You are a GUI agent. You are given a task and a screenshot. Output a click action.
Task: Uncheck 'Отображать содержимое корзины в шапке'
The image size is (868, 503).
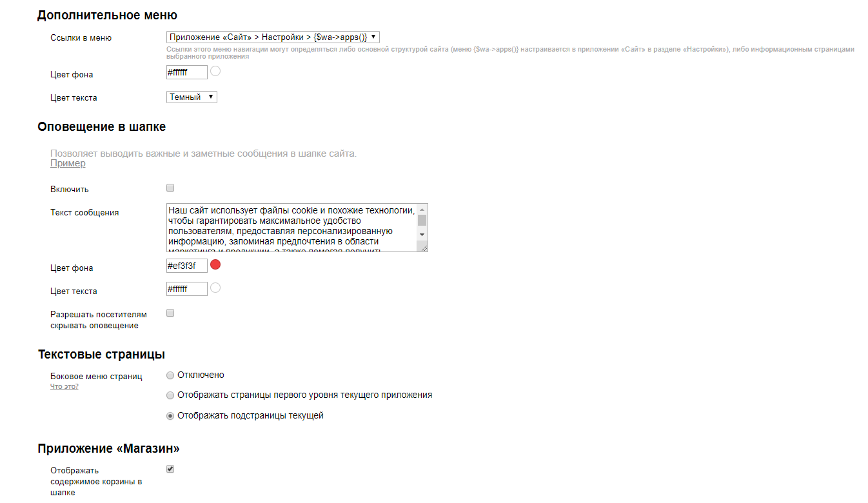pyautogui.click(x=170, y=469)
